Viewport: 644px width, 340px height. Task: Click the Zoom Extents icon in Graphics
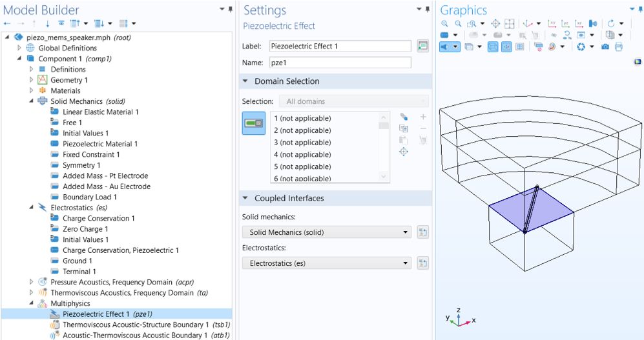click(x=495, y=24)
